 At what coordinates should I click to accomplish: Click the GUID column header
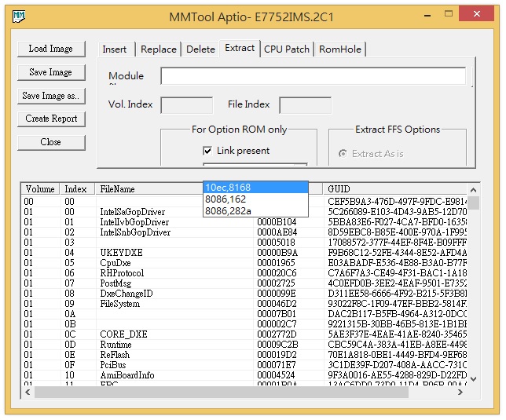[395, 189]
